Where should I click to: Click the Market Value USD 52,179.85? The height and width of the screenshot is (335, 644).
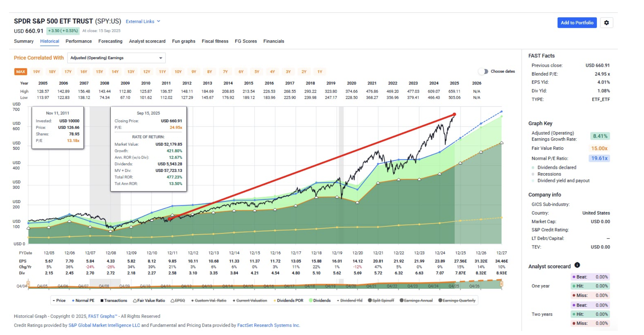point(169,144)
